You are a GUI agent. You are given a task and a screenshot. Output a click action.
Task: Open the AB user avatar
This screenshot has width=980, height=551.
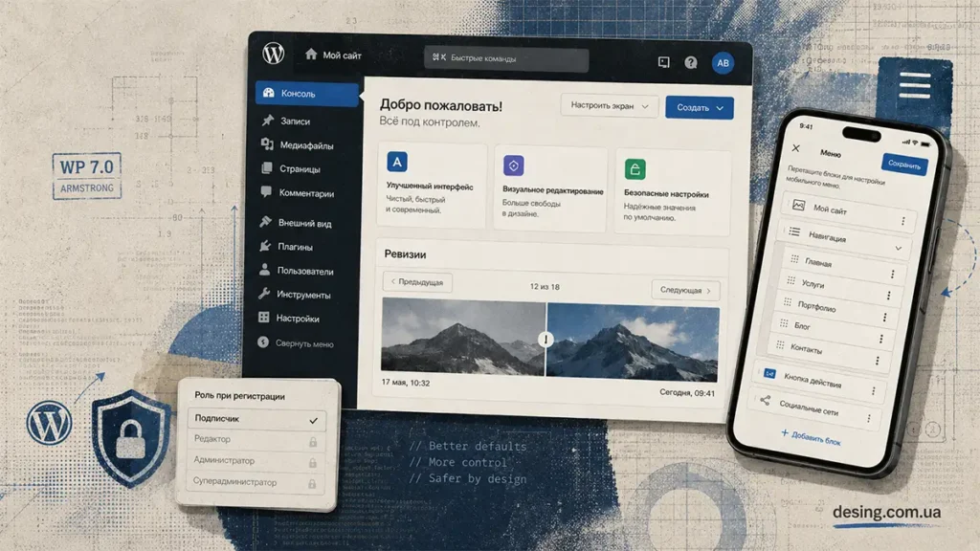click(723, 63)
